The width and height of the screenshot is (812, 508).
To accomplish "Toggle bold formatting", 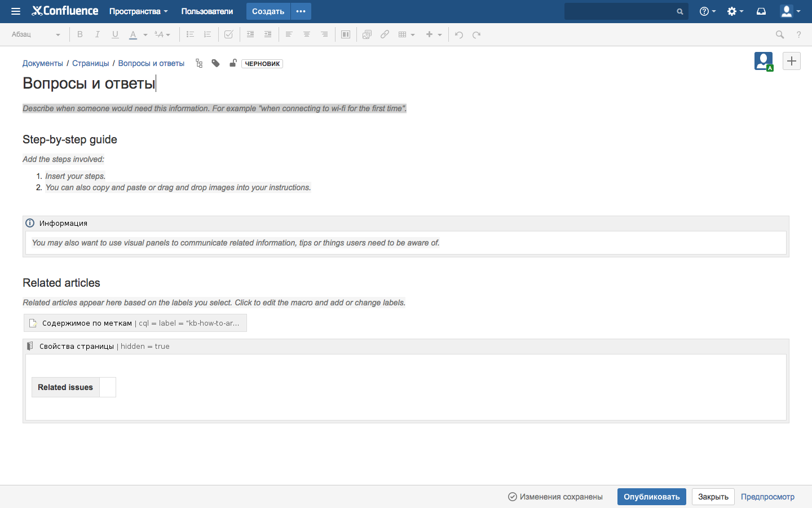I will (x=80, y=34).
